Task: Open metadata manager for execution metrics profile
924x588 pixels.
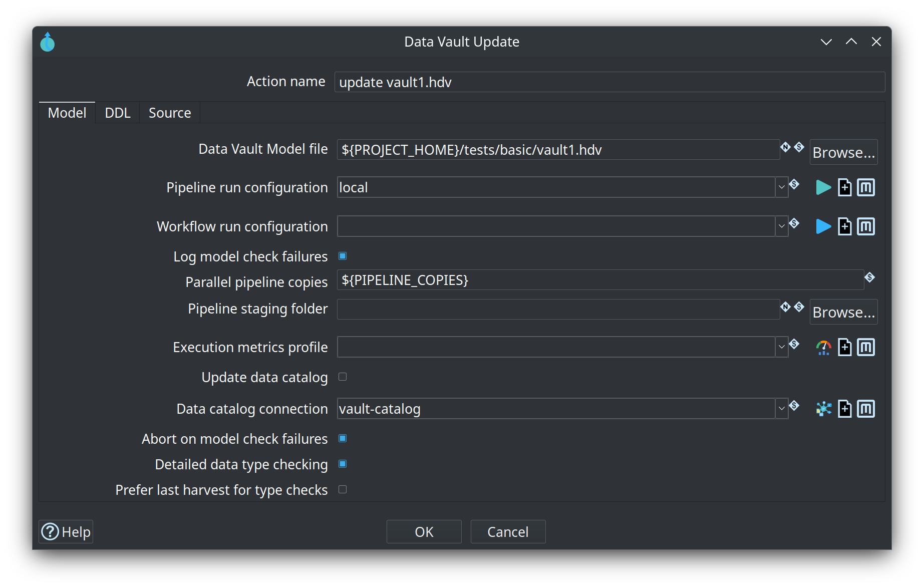Action: [x=866, y=347]
